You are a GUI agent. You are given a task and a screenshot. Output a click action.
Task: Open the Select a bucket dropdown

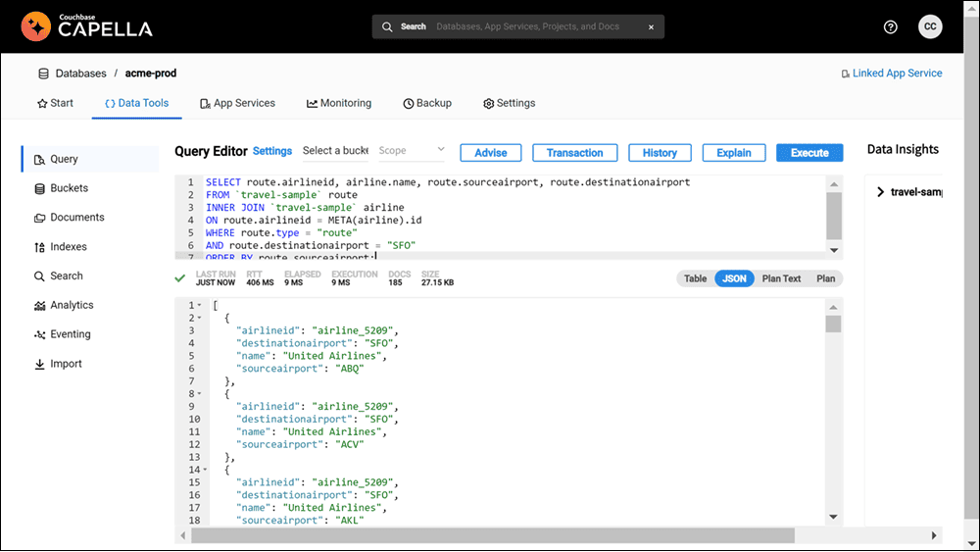point(335,151)
